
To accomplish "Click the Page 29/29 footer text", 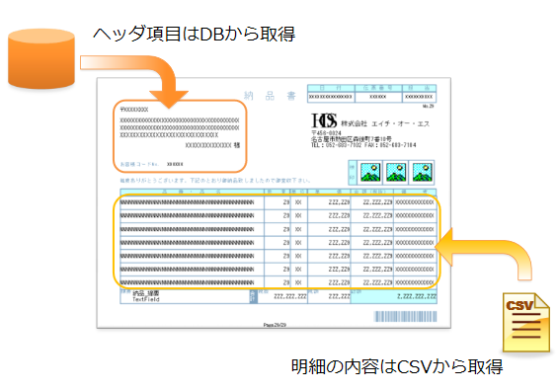I will [275, 325].
